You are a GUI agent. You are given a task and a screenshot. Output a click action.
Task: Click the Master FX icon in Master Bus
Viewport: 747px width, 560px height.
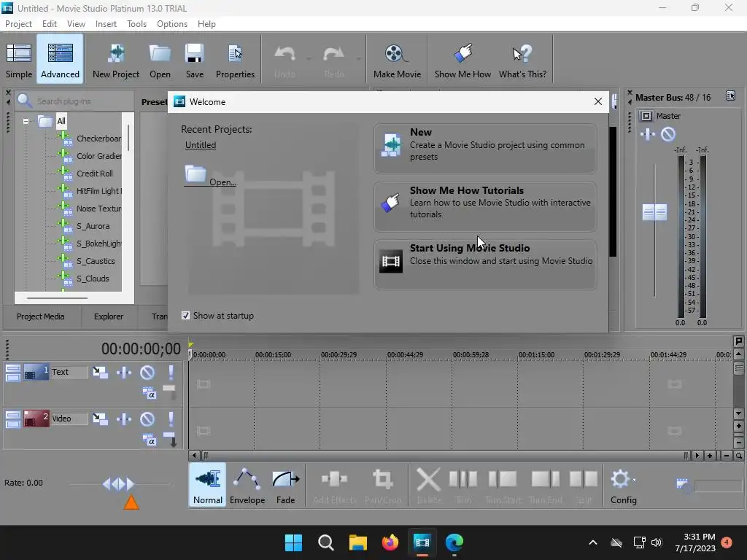[x=648, y=134]
